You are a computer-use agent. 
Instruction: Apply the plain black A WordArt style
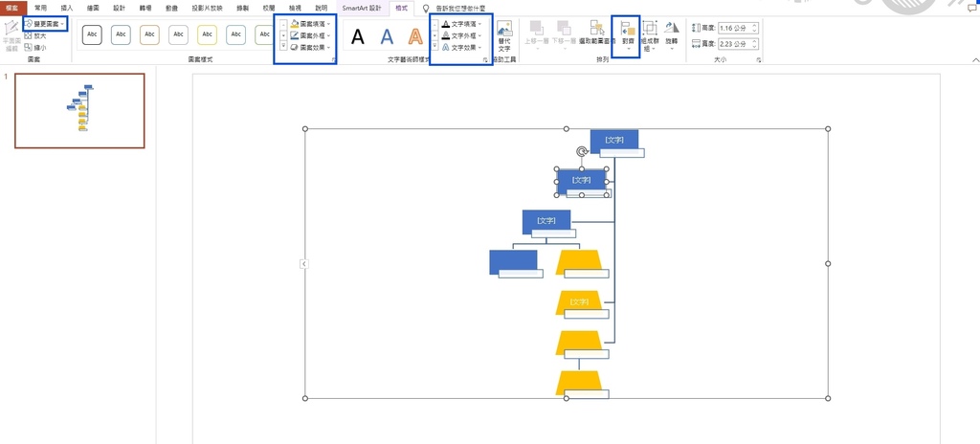(358, 37)
